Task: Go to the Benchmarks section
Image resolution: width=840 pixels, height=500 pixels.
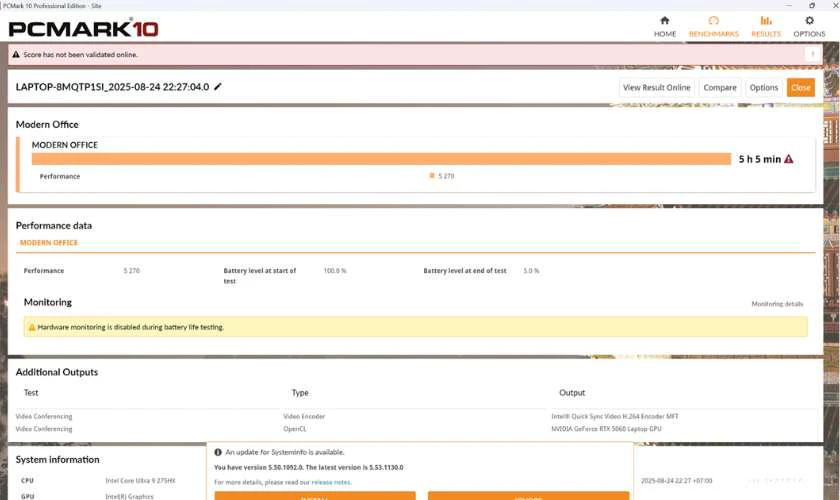Action: pyautogui.click(x=713, y=27)
